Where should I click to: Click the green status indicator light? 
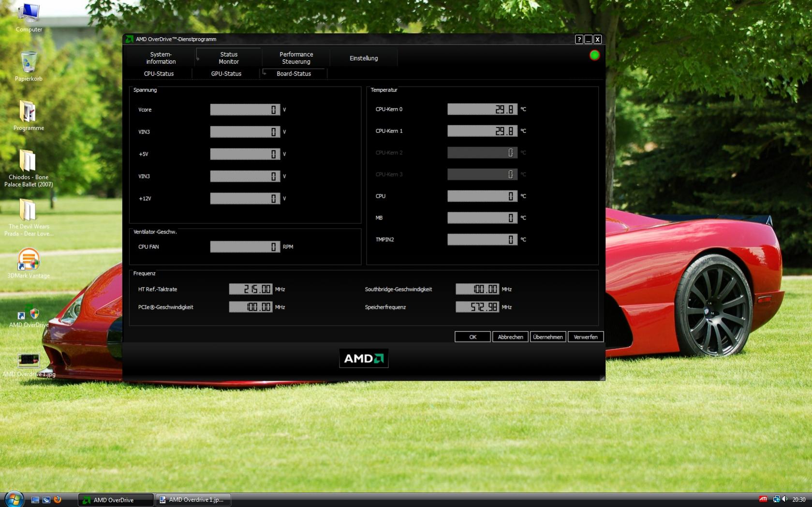click(x=594, y=55)
